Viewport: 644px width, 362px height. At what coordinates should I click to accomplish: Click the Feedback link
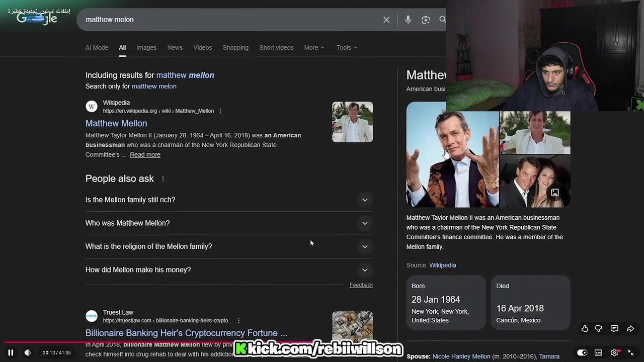pyautogui.click(x=361, y=285)
